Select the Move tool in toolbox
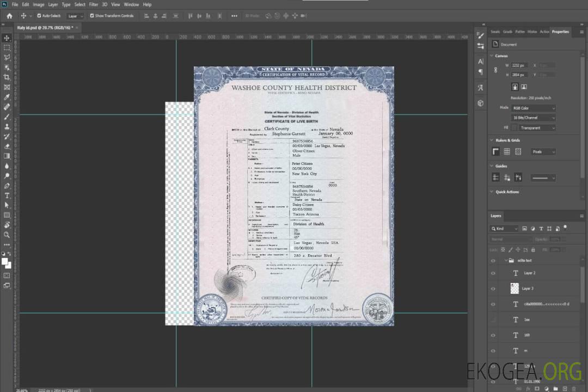This screenshot has width=588, height=392. pyautogui.click(x=7, y=38)
